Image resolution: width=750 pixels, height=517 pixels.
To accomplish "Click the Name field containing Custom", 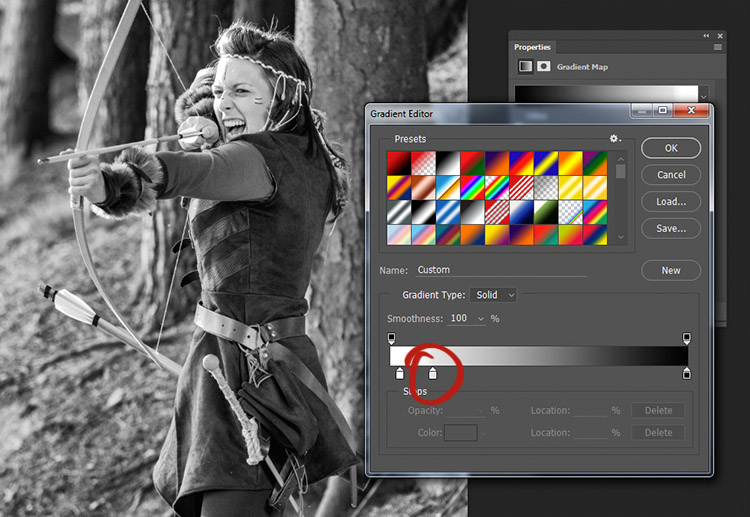I will pyautogui.click(x=501, y=270).
